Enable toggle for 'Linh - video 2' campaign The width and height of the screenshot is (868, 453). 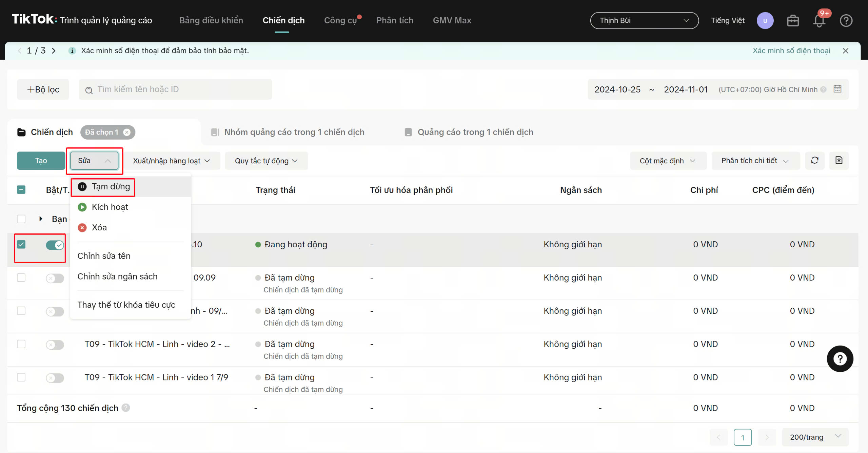55,345
